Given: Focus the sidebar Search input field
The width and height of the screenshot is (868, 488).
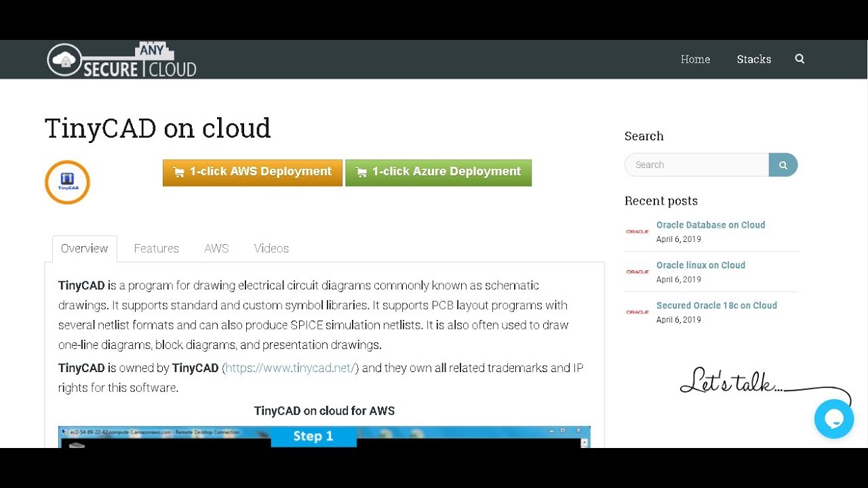Looking at the screenshot, I should 696,165.
